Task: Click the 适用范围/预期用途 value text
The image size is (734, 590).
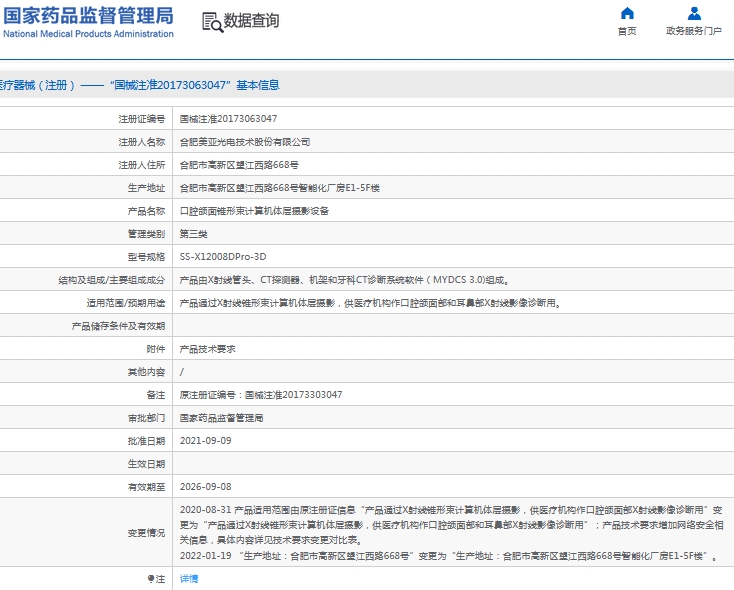Action: [x=370, y=303]
